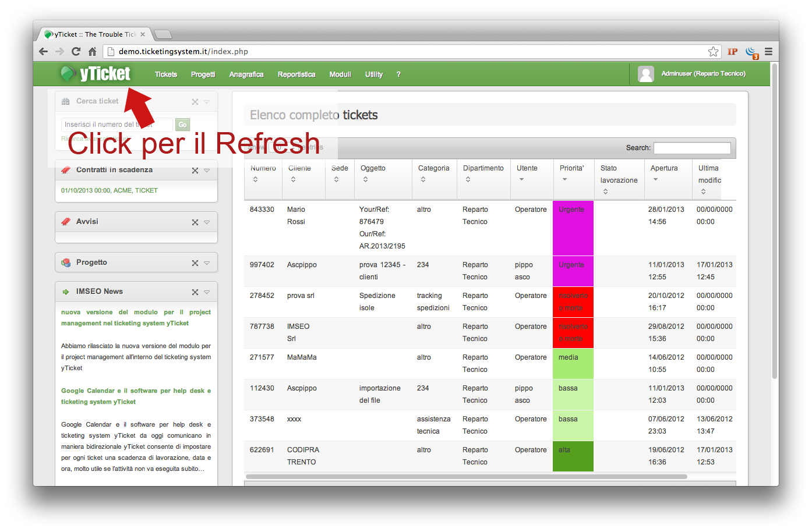Open the Google Calendar help desk news link

point(136,396)
